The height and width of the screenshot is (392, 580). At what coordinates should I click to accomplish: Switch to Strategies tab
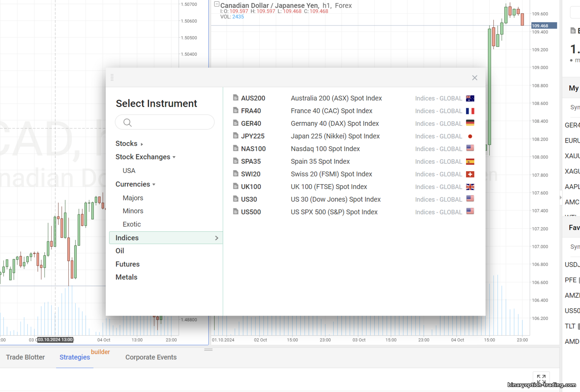(x=75, y=357)
